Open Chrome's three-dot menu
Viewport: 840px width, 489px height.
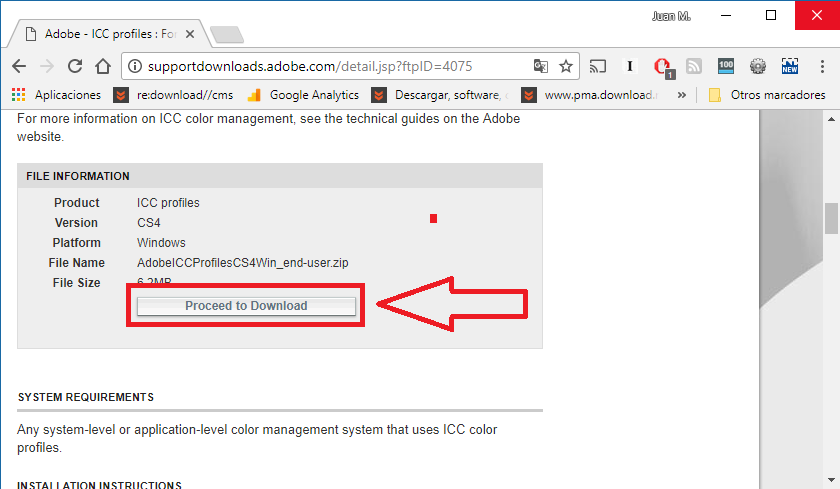[x=822, y=66]
